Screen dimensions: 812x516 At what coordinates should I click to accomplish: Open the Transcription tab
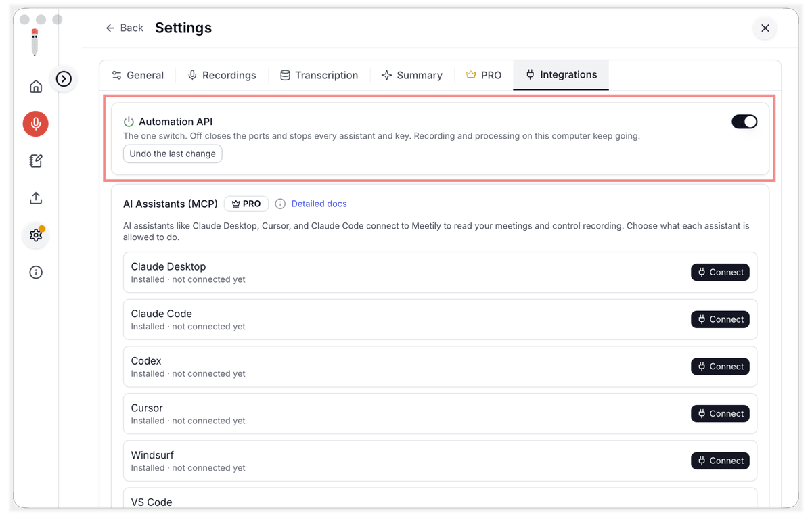coord(319,75)
